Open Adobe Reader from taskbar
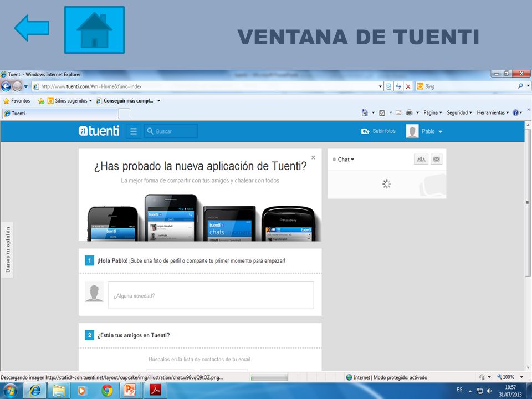Screen dimensions: 532x399 155,391
